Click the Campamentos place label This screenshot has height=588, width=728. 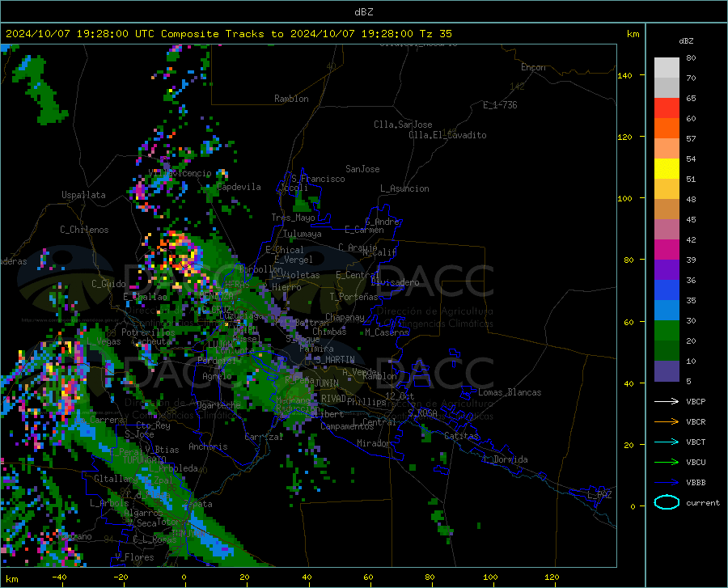coord(347,426)
